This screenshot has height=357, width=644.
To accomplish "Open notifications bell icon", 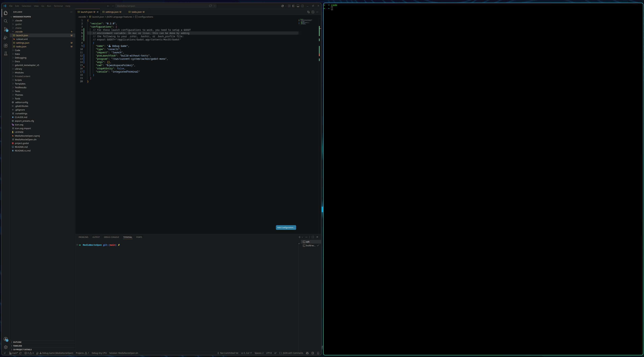I will point(318,353).
